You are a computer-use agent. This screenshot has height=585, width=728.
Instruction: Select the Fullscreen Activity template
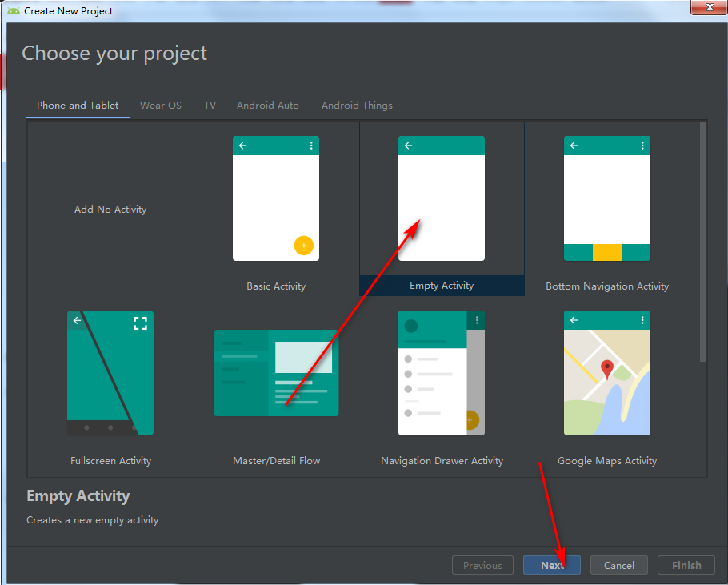tap(110, 373)
